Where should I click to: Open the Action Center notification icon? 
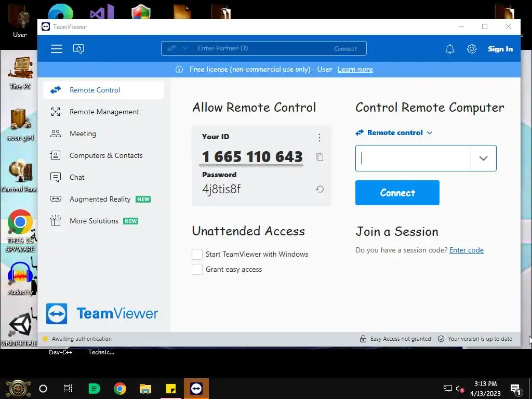pos(515,389)
